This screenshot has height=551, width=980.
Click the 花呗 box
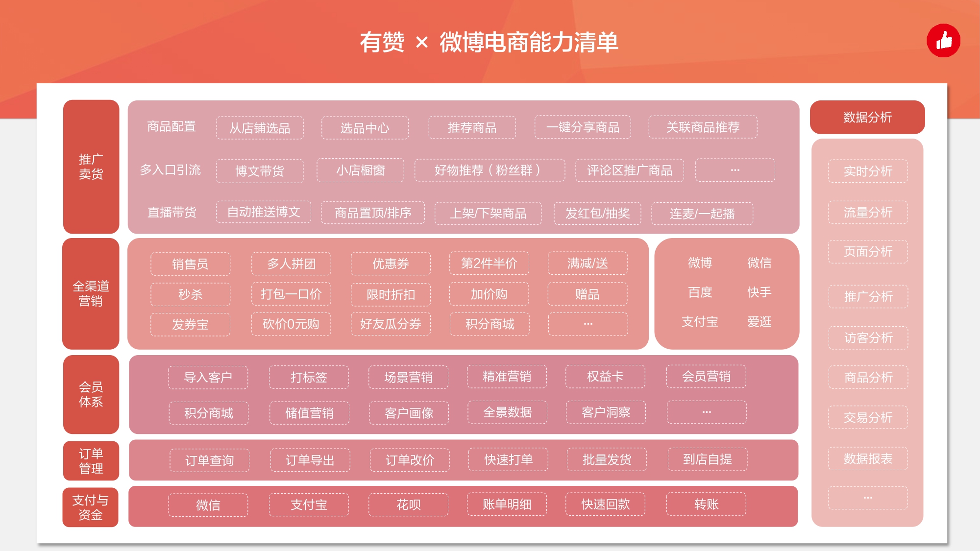[408, 504]
